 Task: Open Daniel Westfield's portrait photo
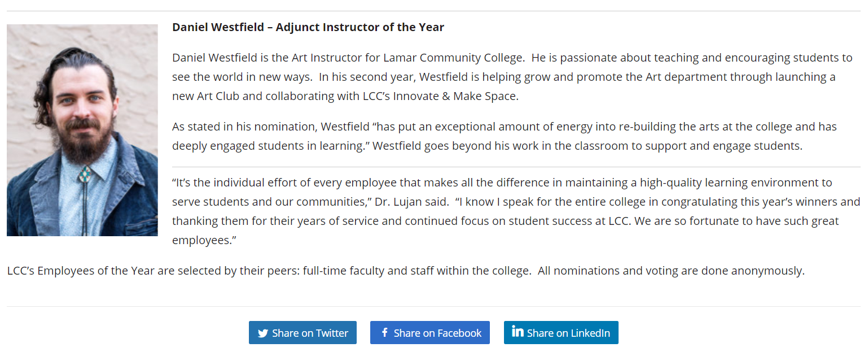point(82,130)
